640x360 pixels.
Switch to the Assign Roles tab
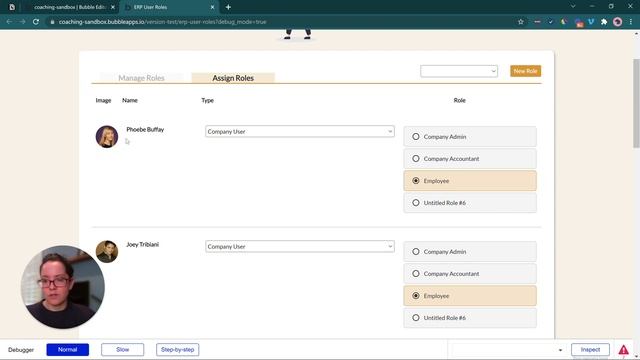[233, 78]
